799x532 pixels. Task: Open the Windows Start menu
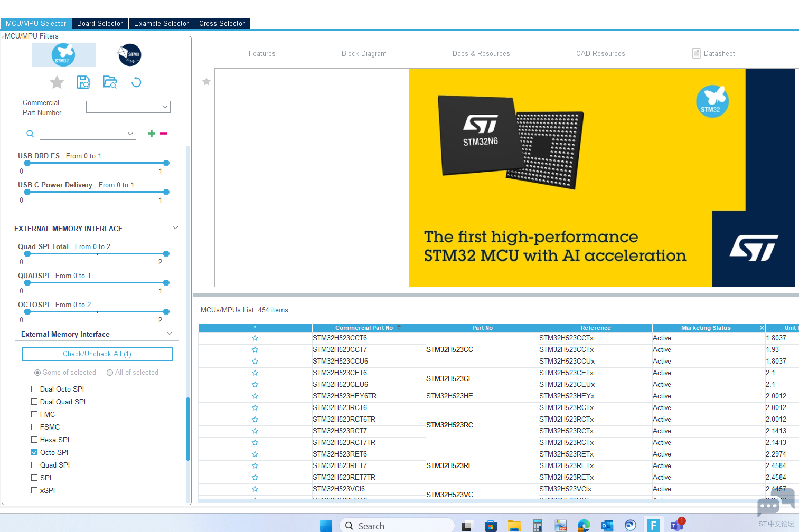326,526
